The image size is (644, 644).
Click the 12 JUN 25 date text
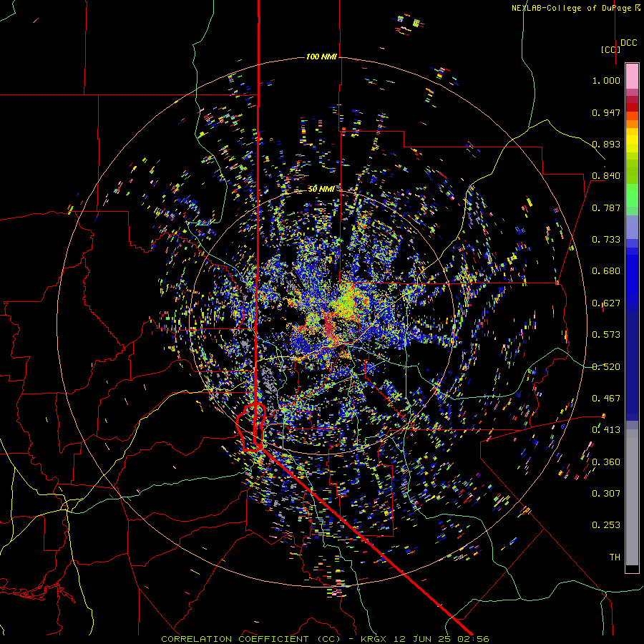pos(421,639)
